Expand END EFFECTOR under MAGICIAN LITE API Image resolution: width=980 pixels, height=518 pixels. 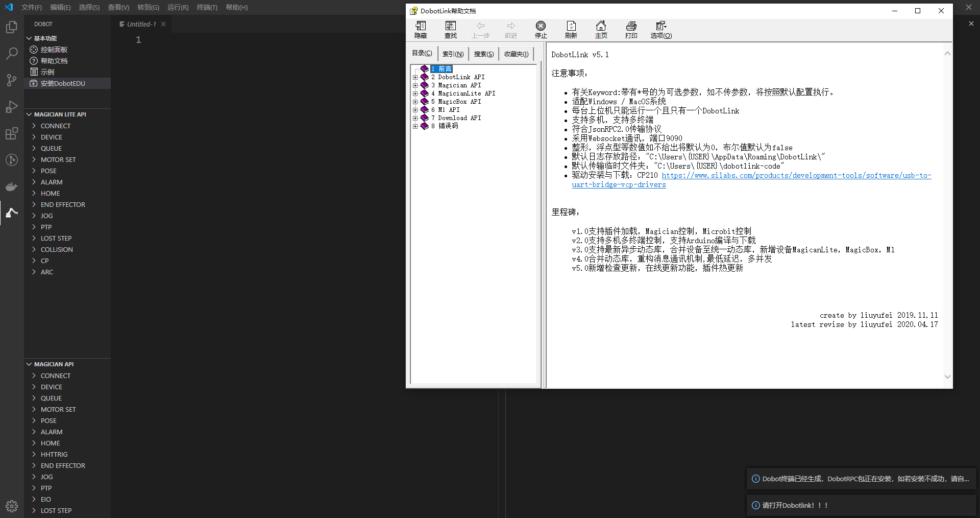pos(67,204)
